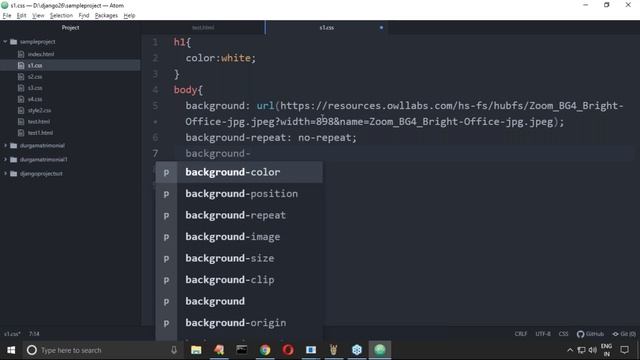Choose background-repeat suggestion
The height and width of the screenshot is (360, 640).
pyautogui.click(x=239, y=215)
